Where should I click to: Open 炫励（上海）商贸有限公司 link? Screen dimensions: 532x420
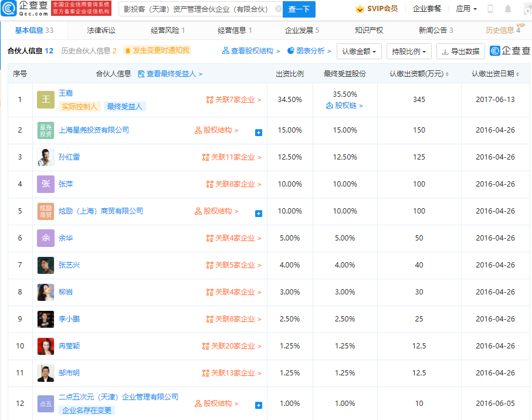[x=101, y=211]
